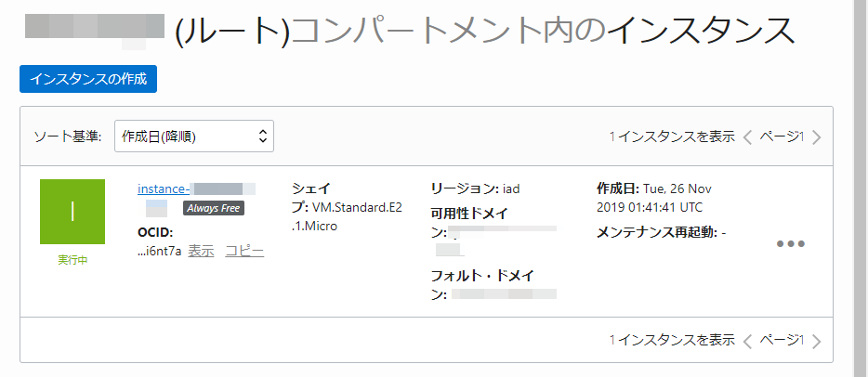This screenshot has width=868, height=377.
Task: Click the ソート基準 label
Action: point(67,136)
